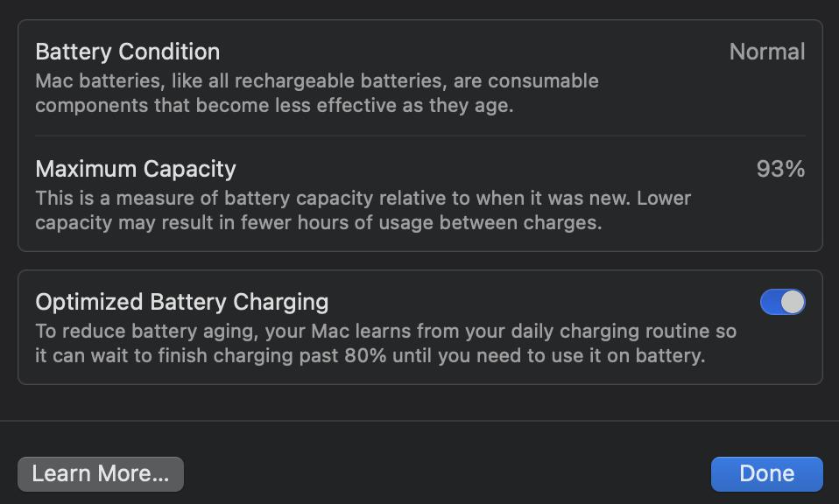
Task: Click the divider line above Maximum Capacity
Action: (x=420, y=136)
